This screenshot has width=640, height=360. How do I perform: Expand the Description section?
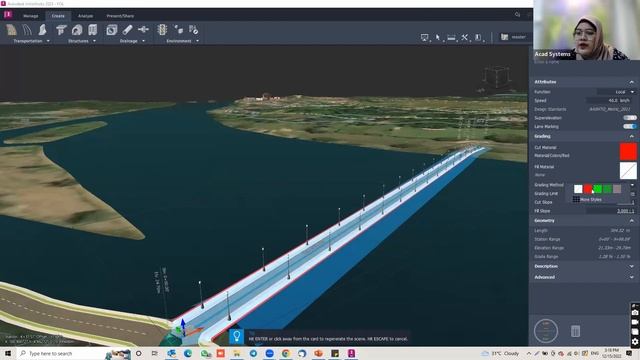(631, 267)
